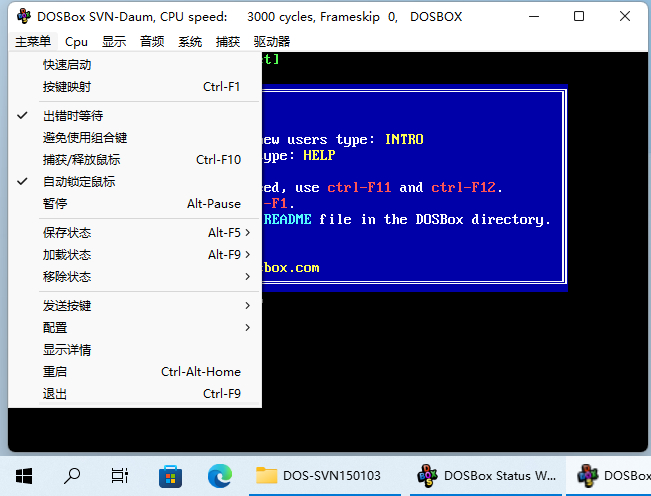Viewport: 651px width, 496px height.
Task: Choose 捕获/释放鼠标
Action: click(135, 159)
